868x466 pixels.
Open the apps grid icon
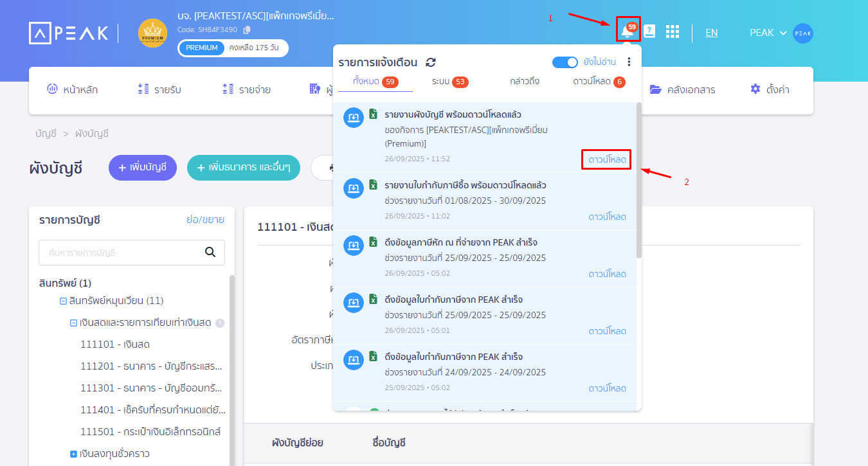(672, 31)
